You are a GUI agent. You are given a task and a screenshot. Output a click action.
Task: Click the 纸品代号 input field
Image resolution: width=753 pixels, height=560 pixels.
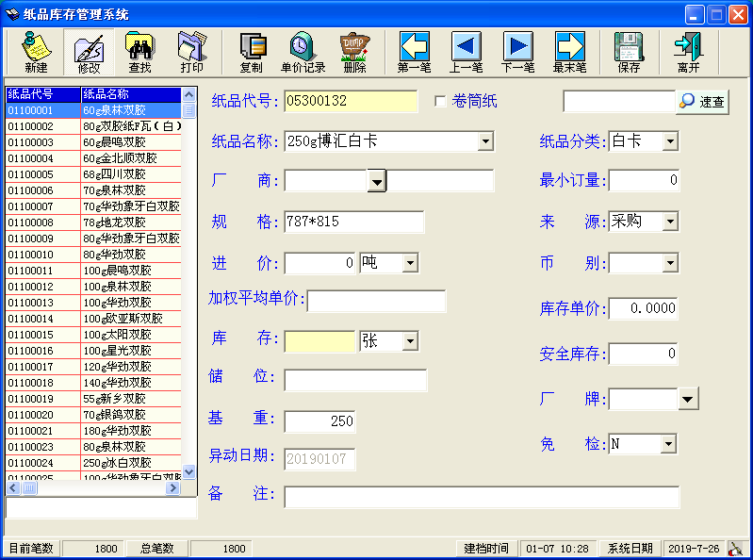(351, 101)
